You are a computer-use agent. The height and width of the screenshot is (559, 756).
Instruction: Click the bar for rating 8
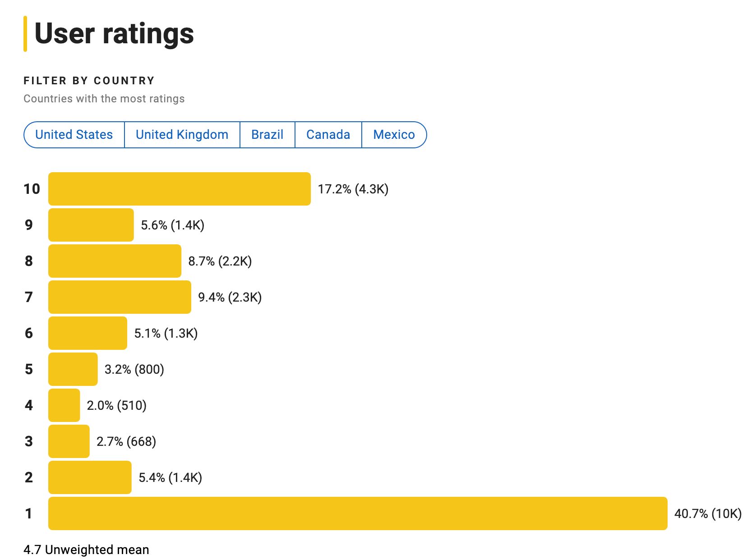tap(115, 261)
